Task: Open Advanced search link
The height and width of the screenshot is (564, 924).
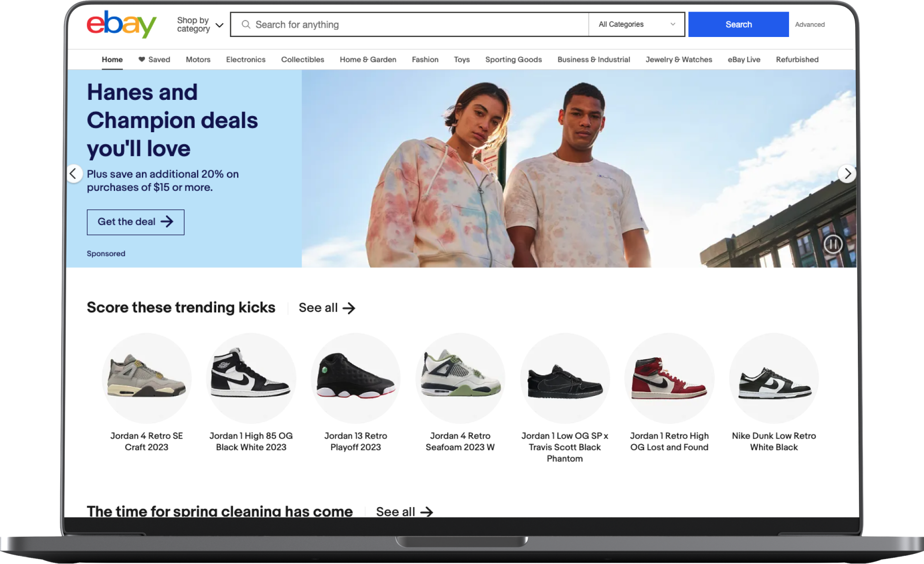Action: [x=809, y=24]
